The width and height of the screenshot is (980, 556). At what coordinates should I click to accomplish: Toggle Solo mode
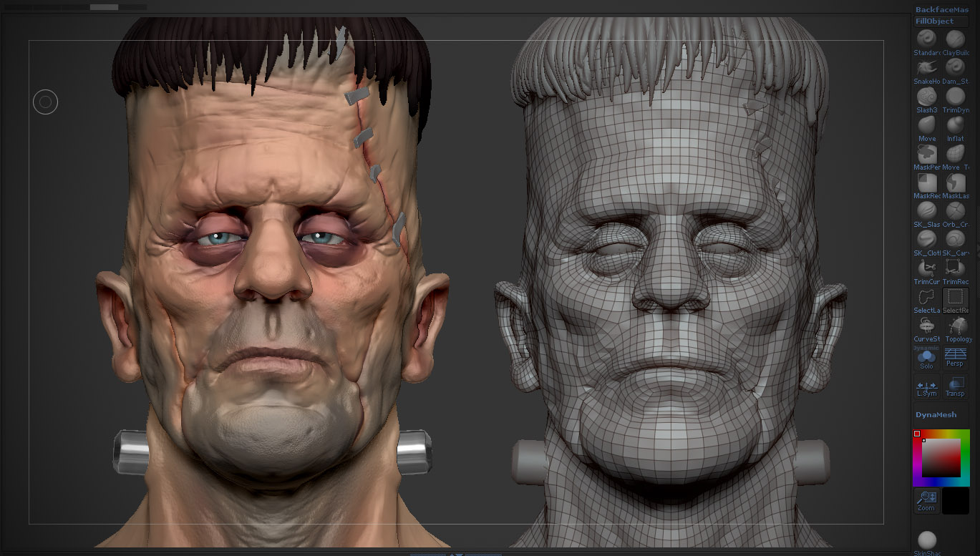click(x=927, y=358)
